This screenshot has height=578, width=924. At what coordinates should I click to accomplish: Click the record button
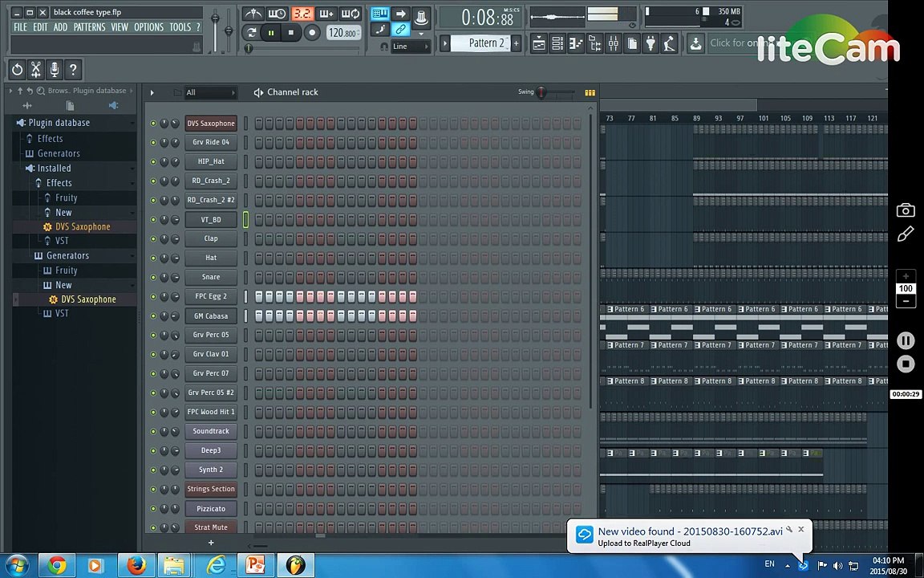point(312,32)
